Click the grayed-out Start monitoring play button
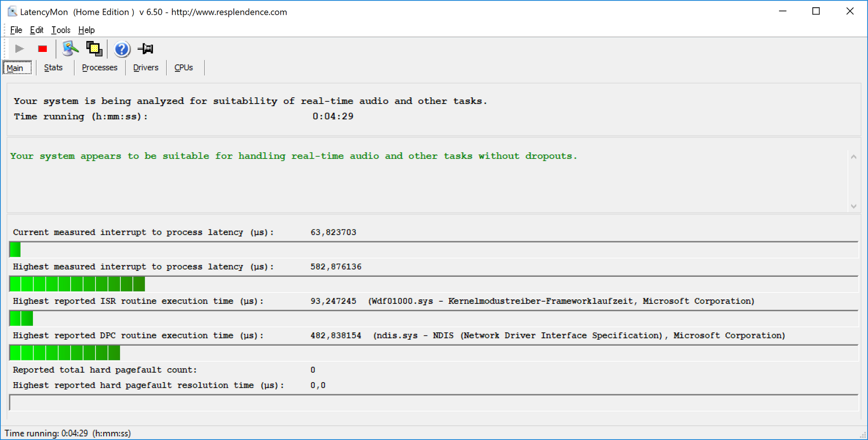 [x=19, y=49]
